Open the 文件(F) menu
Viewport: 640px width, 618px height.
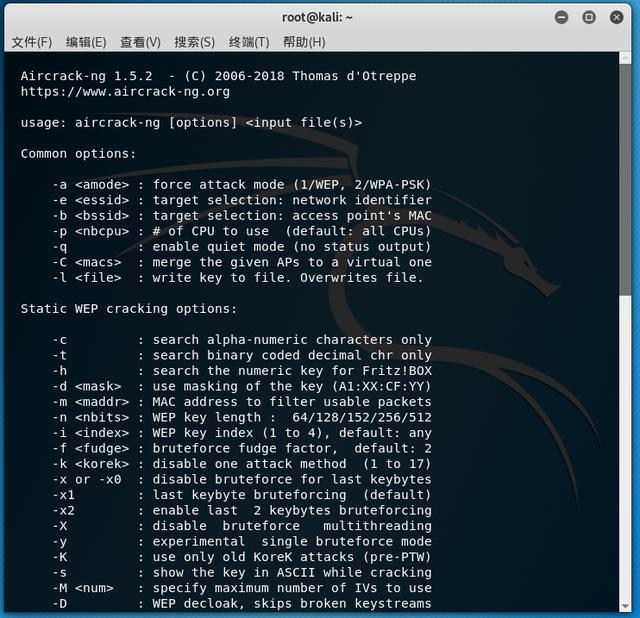point(32,42)
